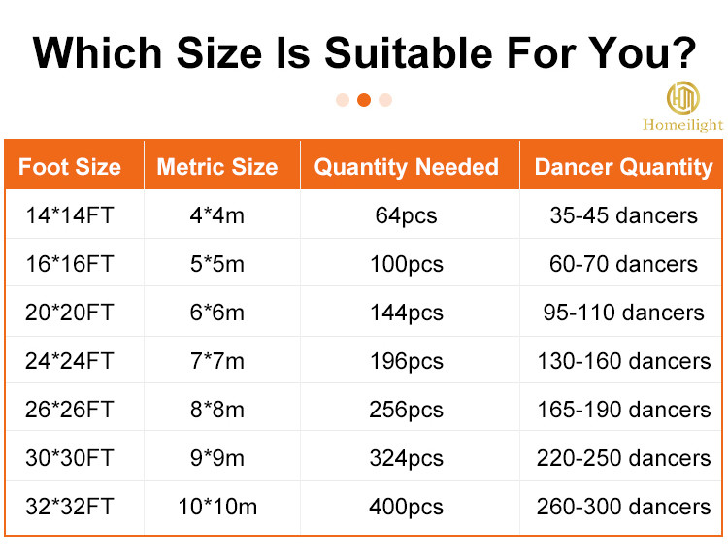The width and height of the screenshot is (728, 560).
Task: Select the 9*9m metric size cell
Action: click(217, 458)
